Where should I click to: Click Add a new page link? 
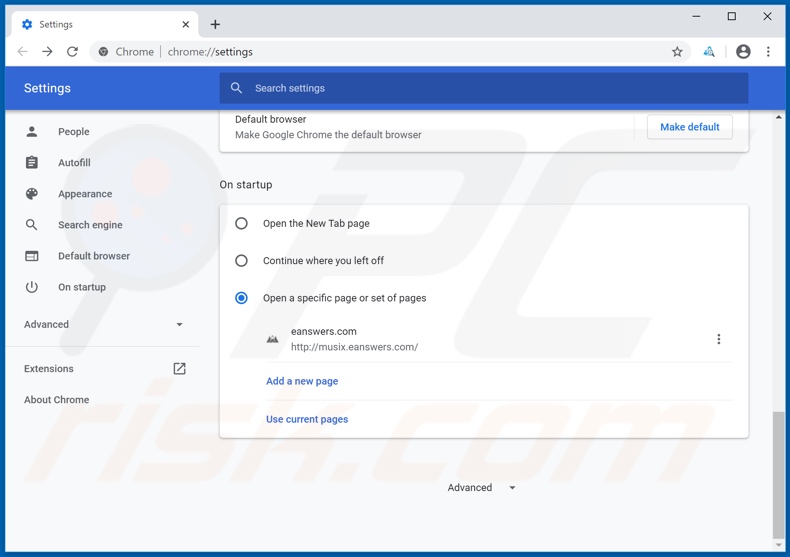point(302,381)
